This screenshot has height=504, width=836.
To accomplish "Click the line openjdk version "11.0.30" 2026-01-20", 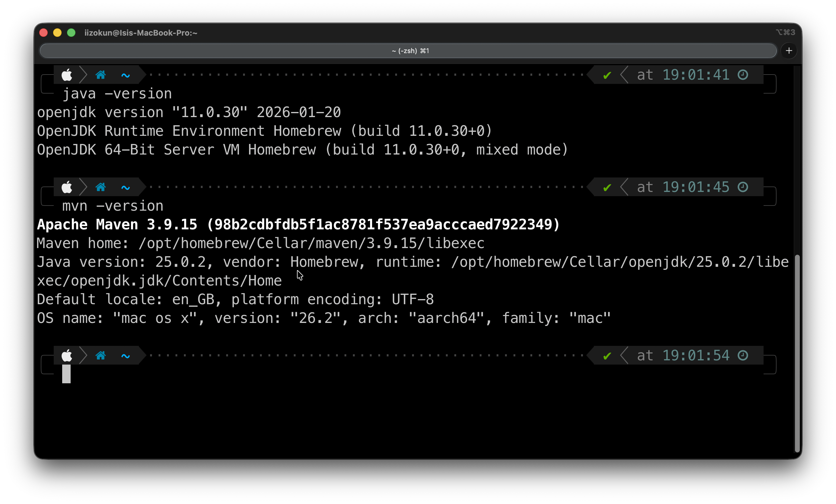I will click(189, 112).
